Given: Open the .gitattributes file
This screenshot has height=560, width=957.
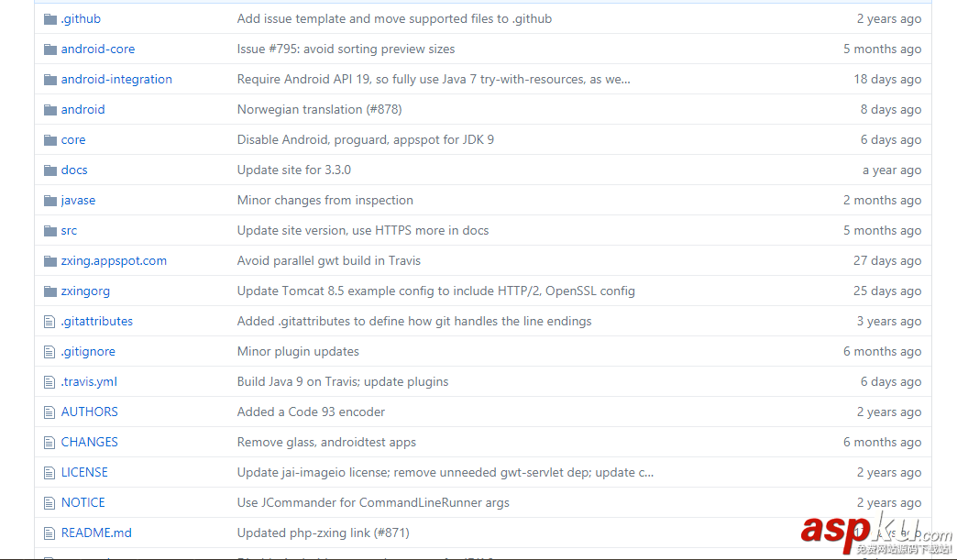Looking at the screenshot, I should click(96, 322).
